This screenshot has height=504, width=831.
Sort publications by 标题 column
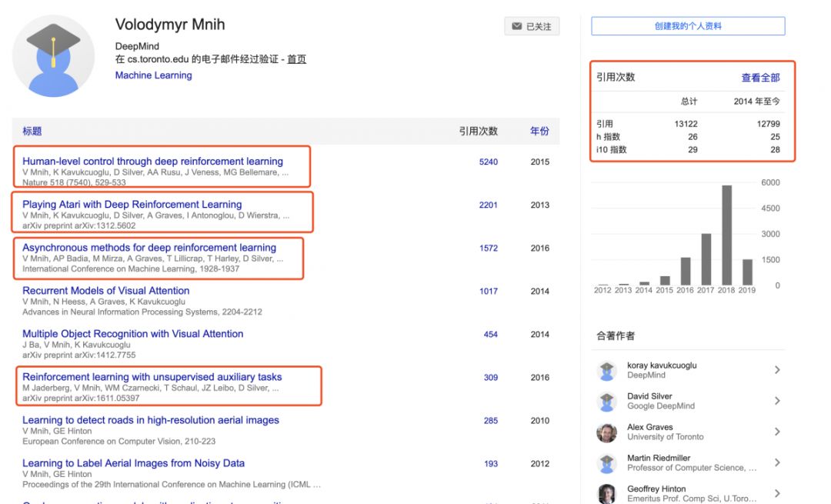point(32,132)
